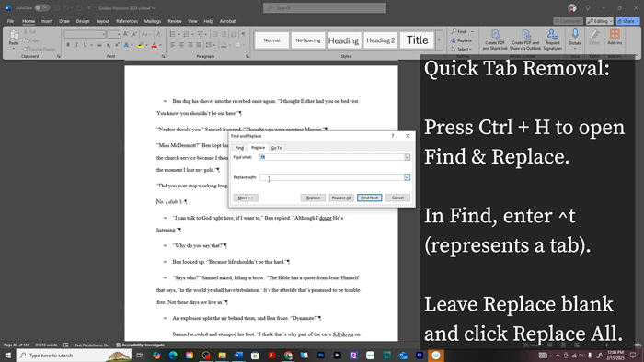Screen dimensions: 644x362
Task: Start Dictate from the ribbon
Action: coord(575,38)
